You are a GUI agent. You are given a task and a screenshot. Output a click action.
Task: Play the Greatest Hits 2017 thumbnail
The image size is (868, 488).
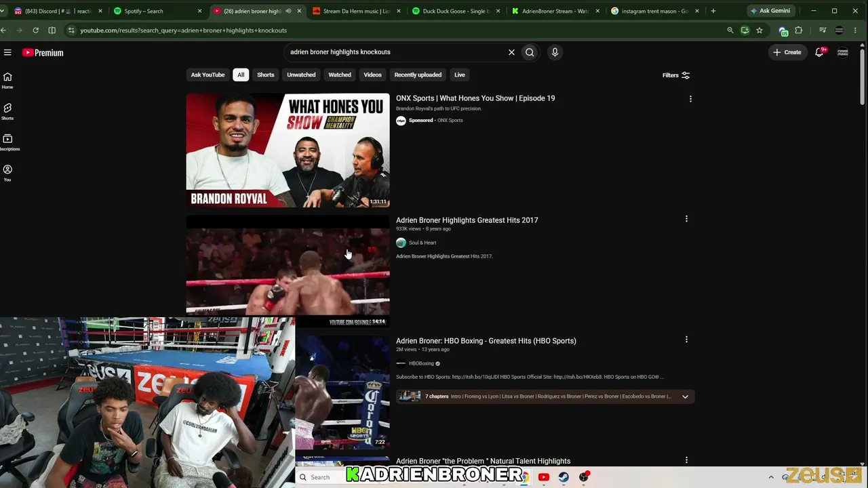click(288, 271)
